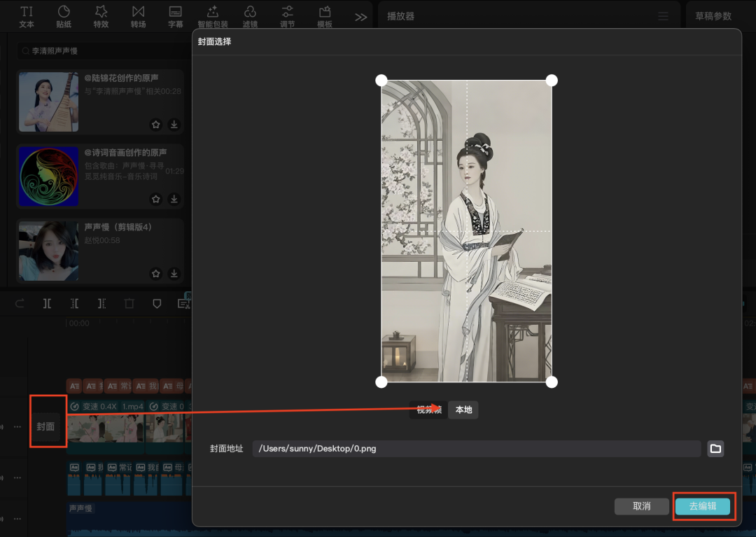Expand more tools with double chevron
This screenshot has width=756, height=537.
tap(360, 17)
